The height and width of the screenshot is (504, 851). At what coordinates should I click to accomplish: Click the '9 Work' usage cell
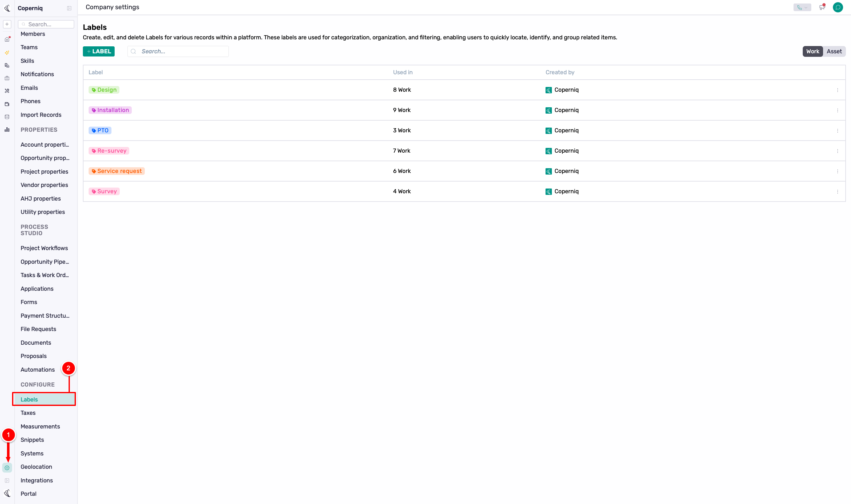402,110
